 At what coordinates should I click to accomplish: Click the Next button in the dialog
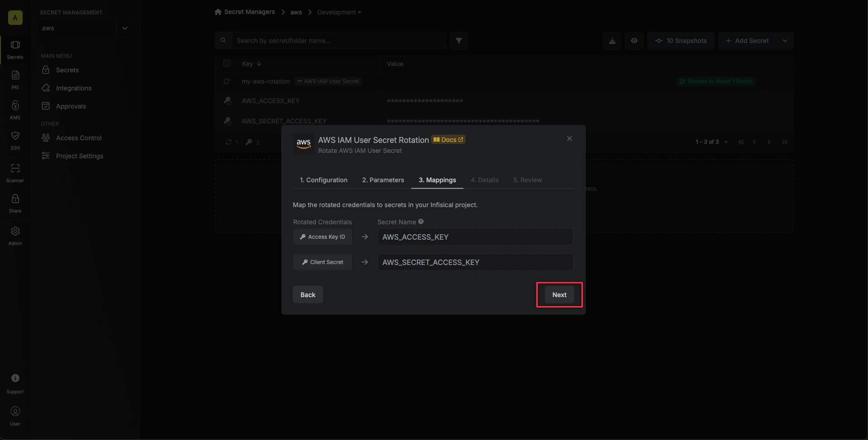pos(559,294)
